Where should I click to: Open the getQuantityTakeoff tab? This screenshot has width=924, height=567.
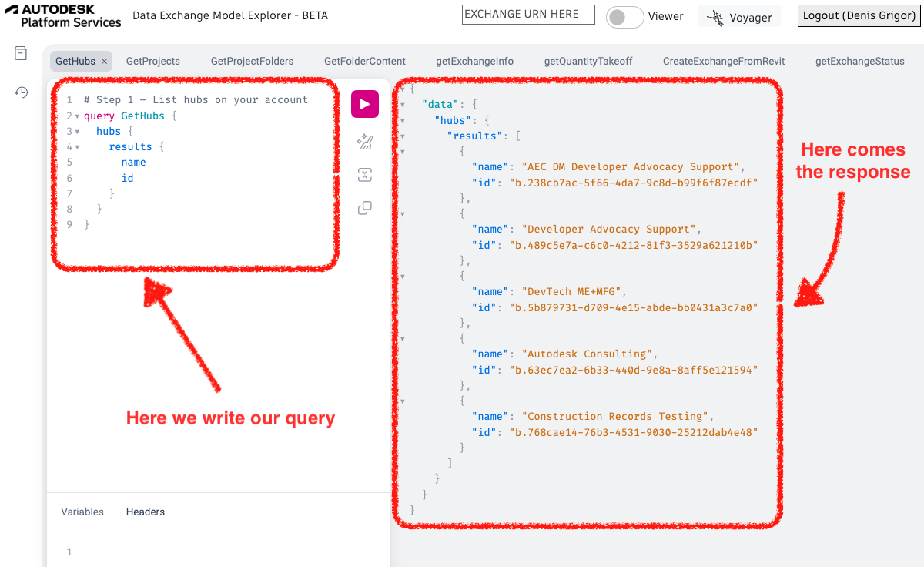[588, 62]
